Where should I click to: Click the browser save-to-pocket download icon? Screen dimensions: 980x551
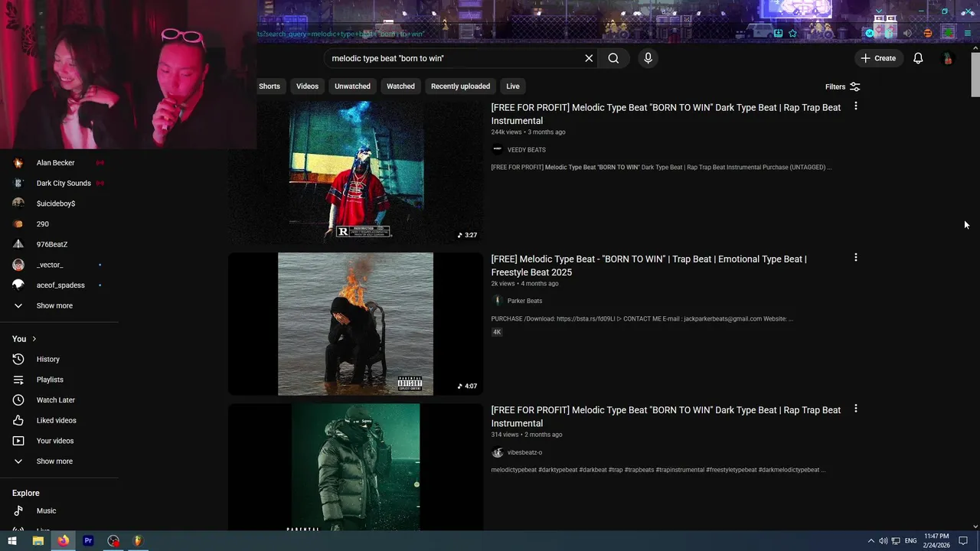[778, 33]
